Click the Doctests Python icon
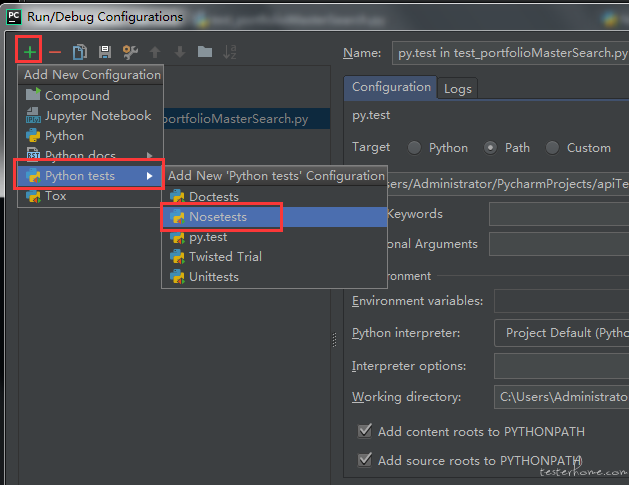This screenshot has height=485, width=629. tap(177, 197)
